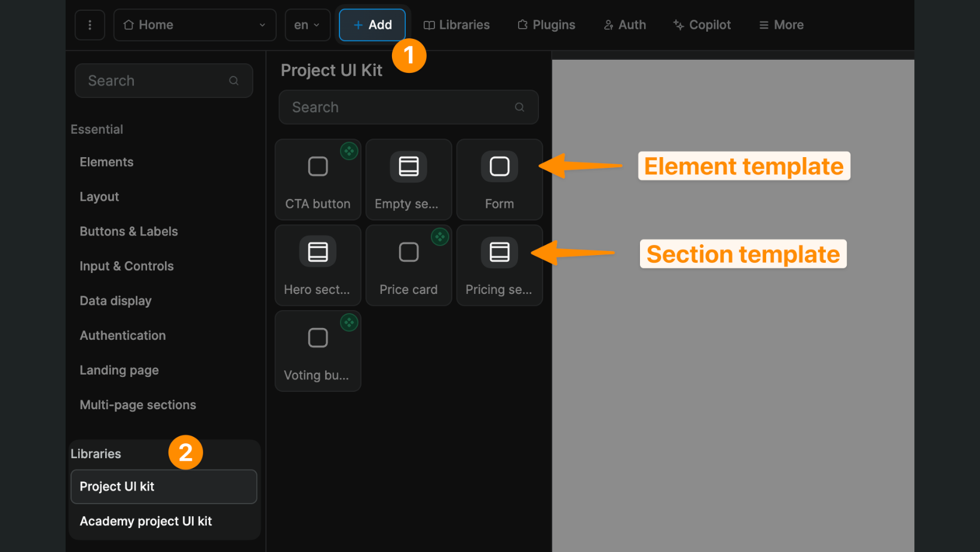This screenshot has height=552, width=980.
Task: Pick the Pricing section template
Action: click(499, 265)
